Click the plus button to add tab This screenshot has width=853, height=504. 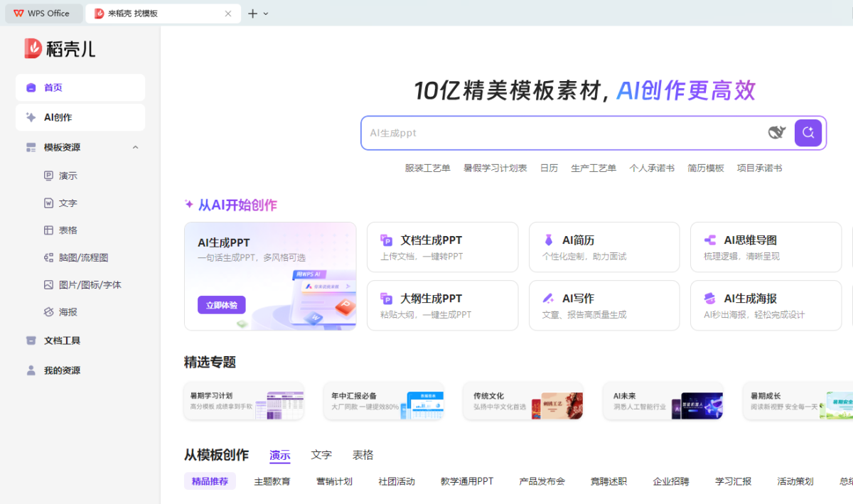pos(252,14)
